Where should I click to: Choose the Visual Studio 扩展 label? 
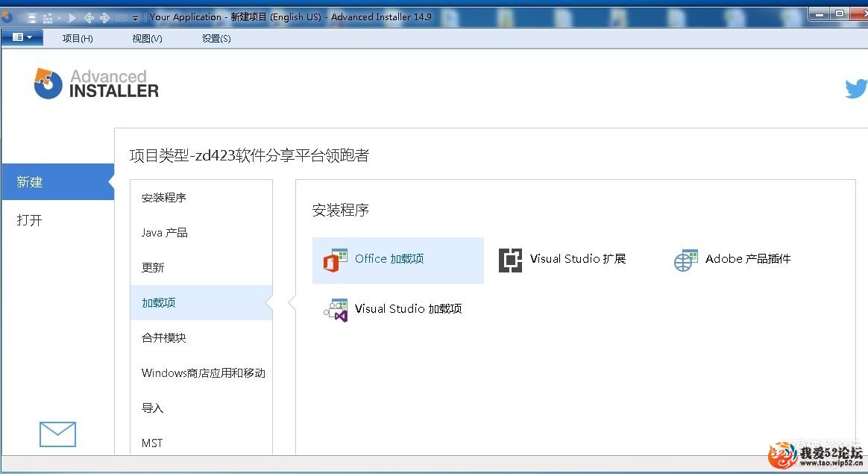(578, 259)
